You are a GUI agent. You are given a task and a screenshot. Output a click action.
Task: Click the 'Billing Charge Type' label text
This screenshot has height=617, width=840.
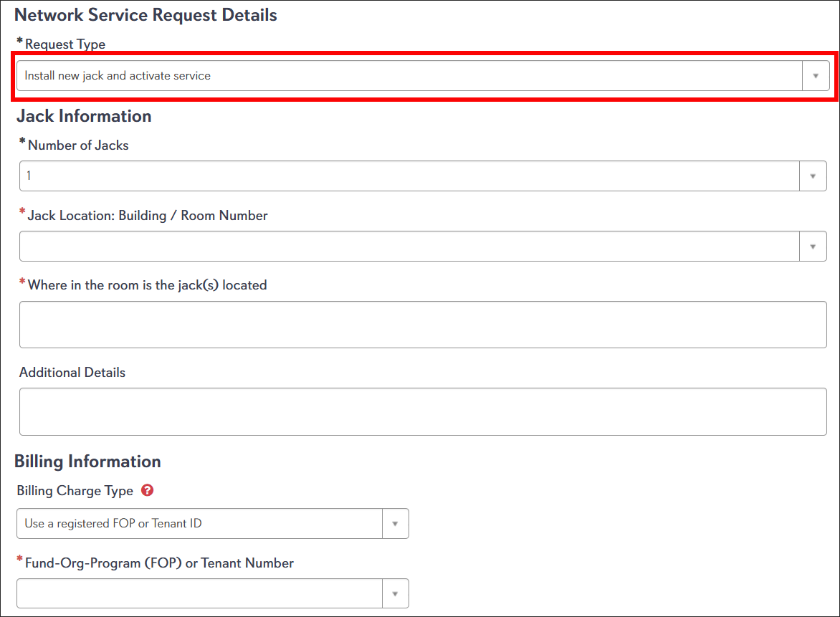pos(75,491)
